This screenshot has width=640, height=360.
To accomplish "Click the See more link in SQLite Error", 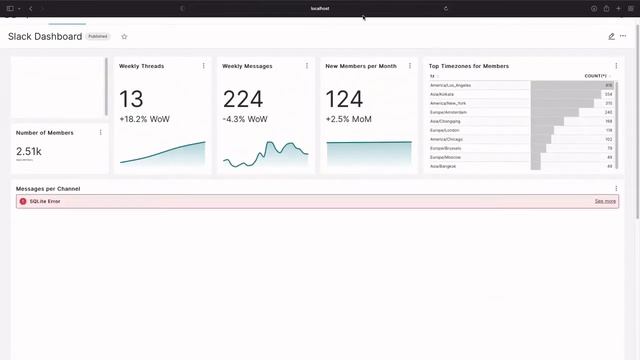I will [605, 201].
